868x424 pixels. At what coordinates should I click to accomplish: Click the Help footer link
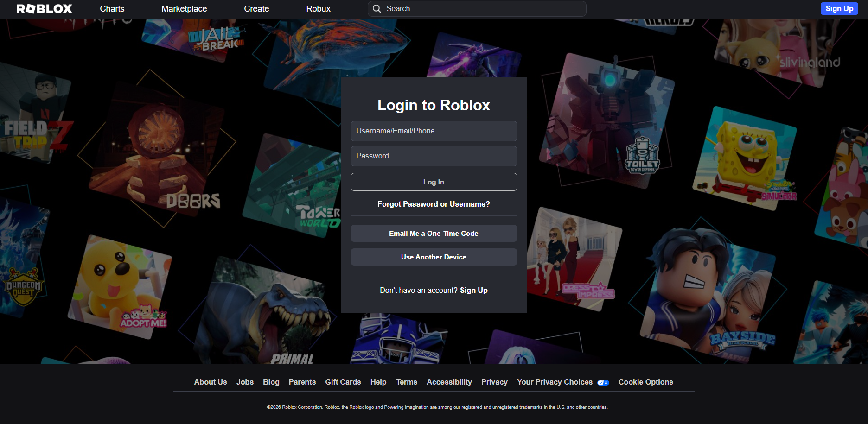click(x=378, y=382)
